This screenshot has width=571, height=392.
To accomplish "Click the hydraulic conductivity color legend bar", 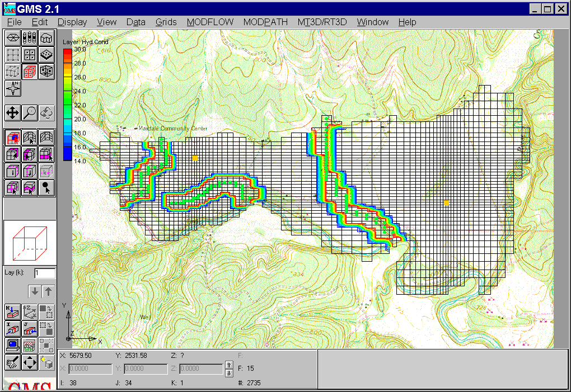I will point(68,105).
